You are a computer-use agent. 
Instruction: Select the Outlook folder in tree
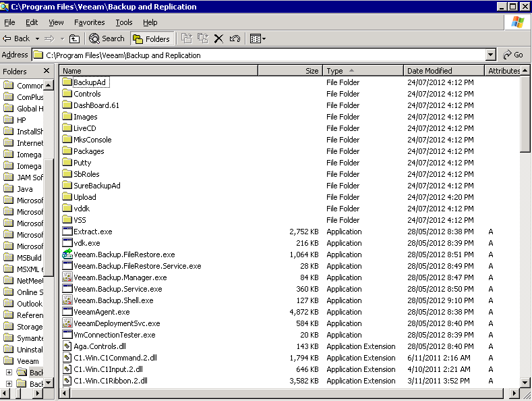click(30, 304)
